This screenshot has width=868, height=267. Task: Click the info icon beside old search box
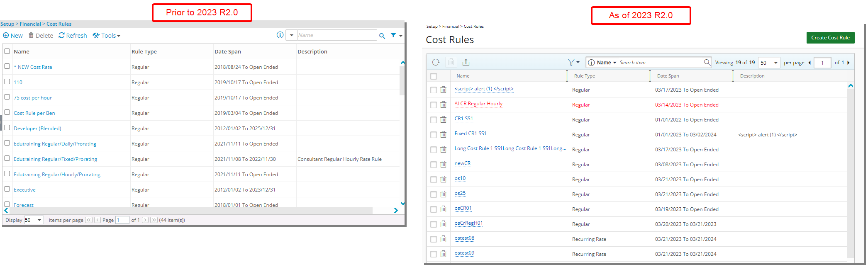tap(280, 35)
